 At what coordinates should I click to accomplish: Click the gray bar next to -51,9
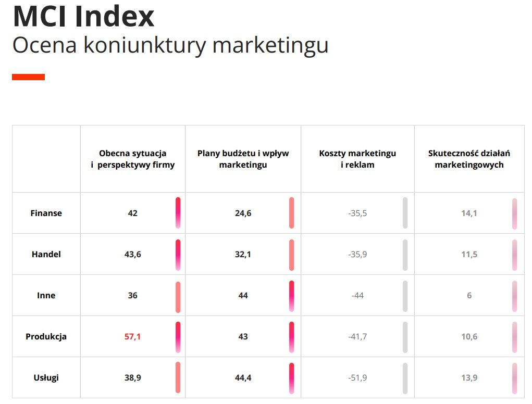tap(405, 378)
